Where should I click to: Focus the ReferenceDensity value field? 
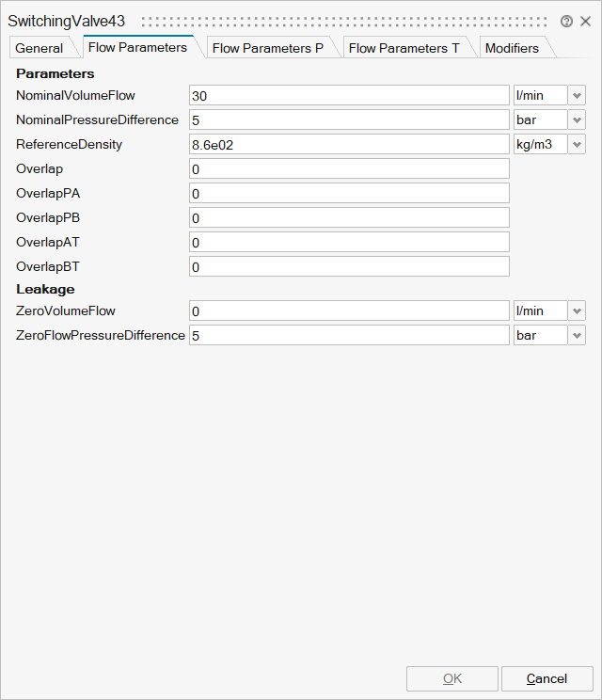tap(349, 144)
